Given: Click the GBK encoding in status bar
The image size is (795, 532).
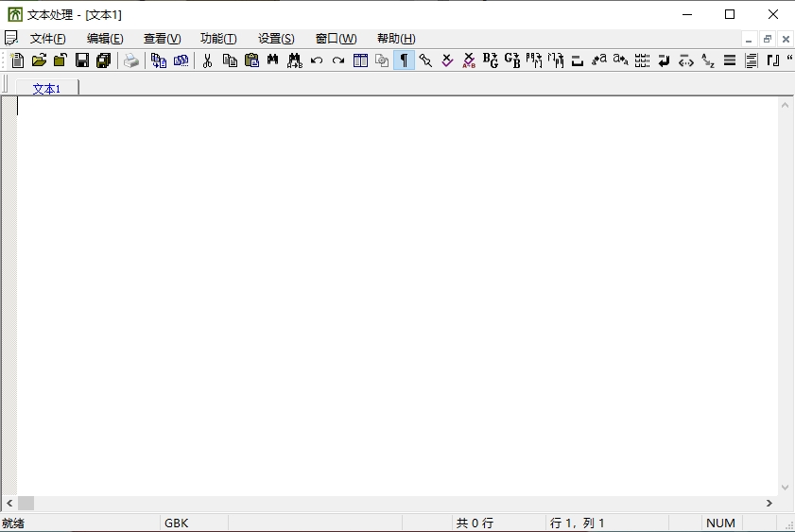Looking at the screenshot, I should (177, 523).
